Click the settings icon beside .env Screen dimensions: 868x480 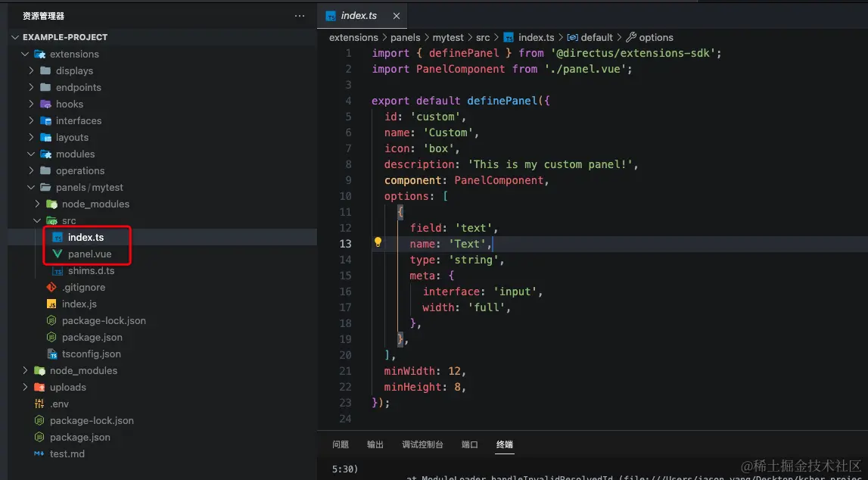click(39, 404)
